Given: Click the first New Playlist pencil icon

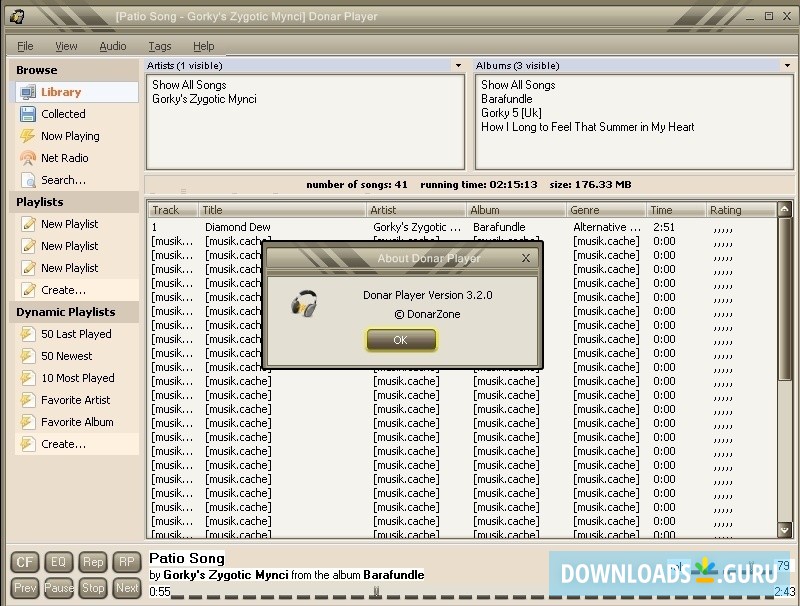Looking at the screenshot, I should click(x=28, y=224).
